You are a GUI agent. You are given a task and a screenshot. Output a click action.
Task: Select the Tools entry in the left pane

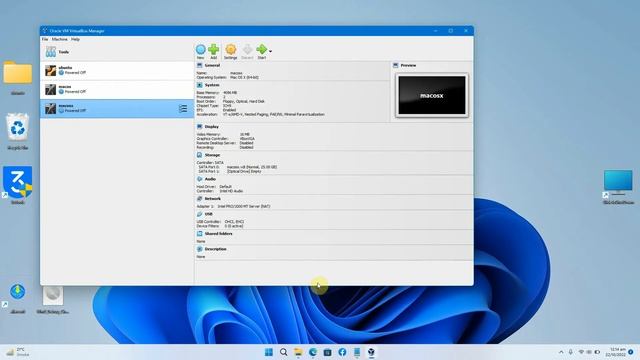pos(117,52)
